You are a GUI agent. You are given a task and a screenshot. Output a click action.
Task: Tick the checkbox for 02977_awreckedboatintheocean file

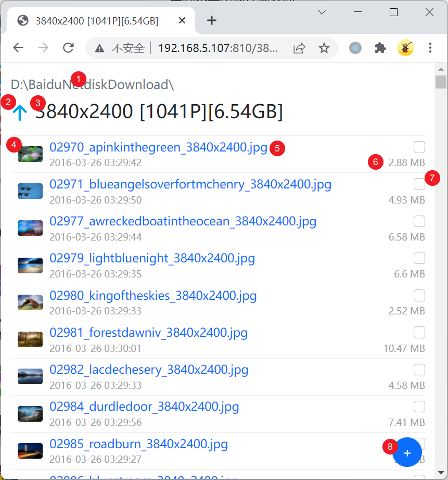tap(419, 221)
